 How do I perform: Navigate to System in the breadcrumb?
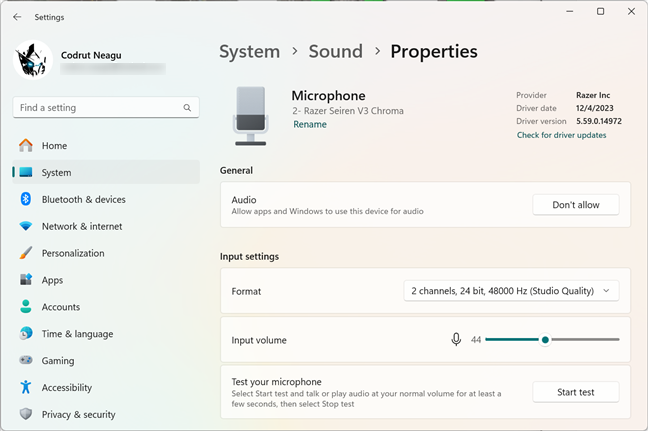click(250, 52)
